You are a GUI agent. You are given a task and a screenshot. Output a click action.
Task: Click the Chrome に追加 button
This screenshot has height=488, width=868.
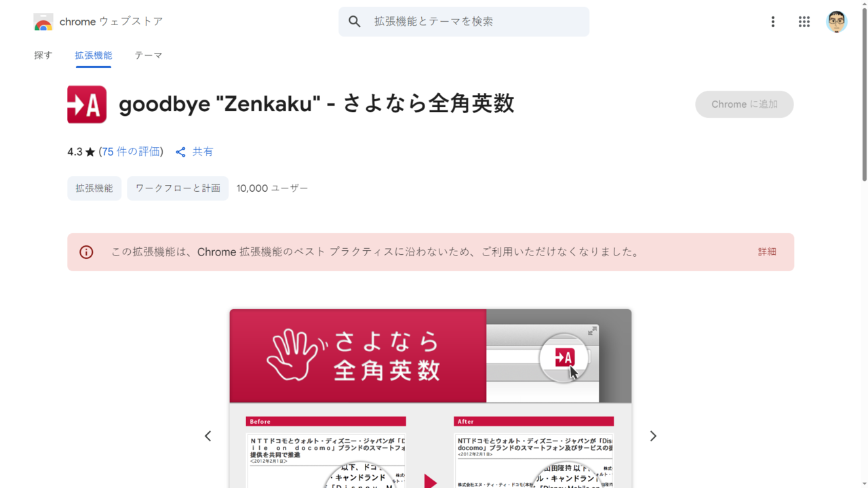(x=745, y=104)
